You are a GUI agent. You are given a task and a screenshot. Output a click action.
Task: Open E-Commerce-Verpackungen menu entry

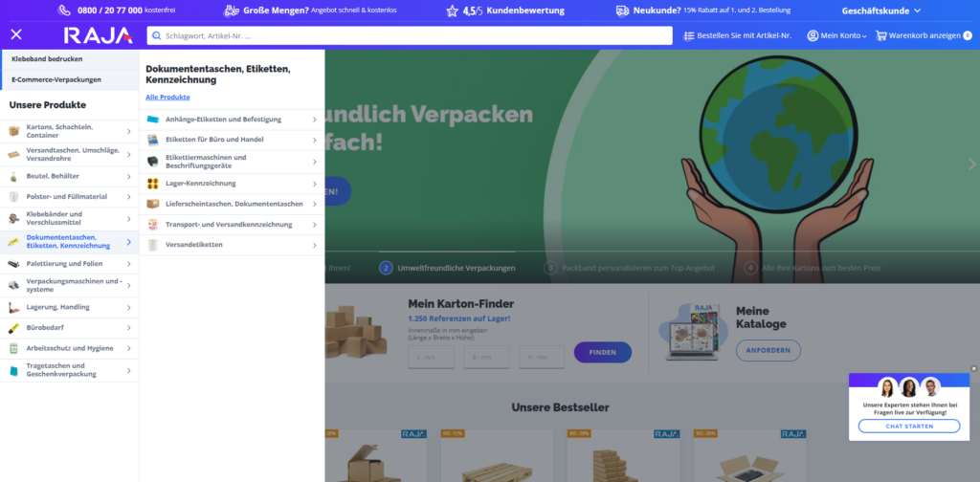click(x=69, y=80)
